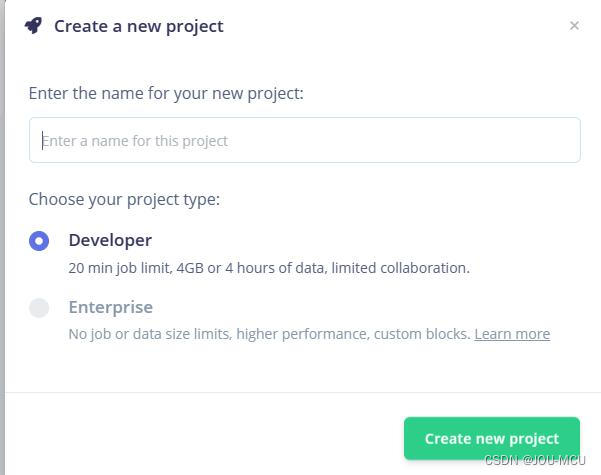601x475 pixels.
Task: Click the "Choose your project type:" label
Action: click(x=124, y=199)
